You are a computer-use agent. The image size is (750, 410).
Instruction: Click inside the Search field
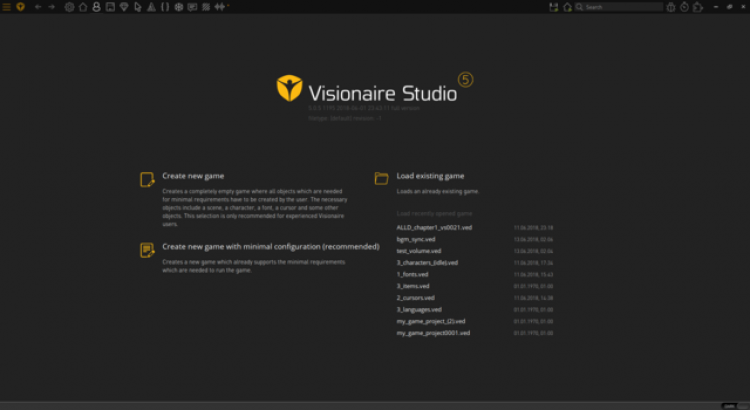[x=619, y=7]
